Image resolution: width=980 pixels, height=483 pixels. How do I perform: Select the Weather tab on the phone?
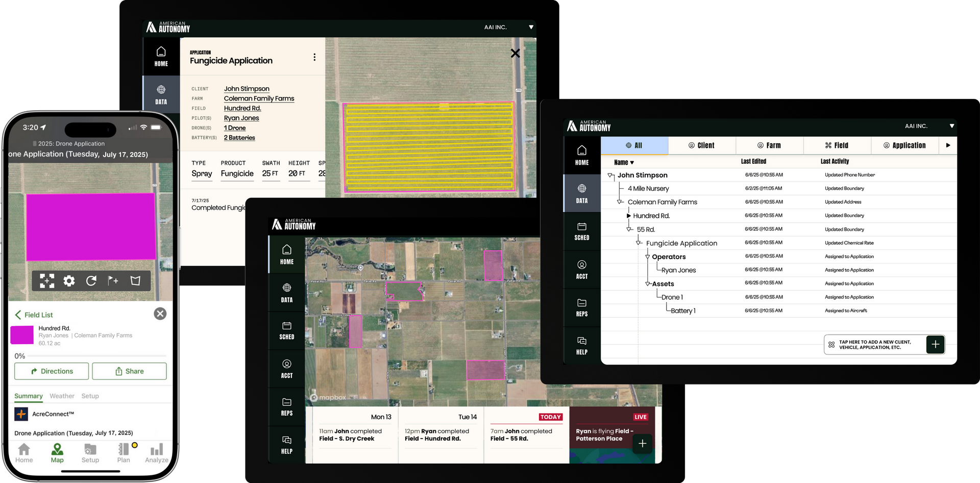pos(62,396)
